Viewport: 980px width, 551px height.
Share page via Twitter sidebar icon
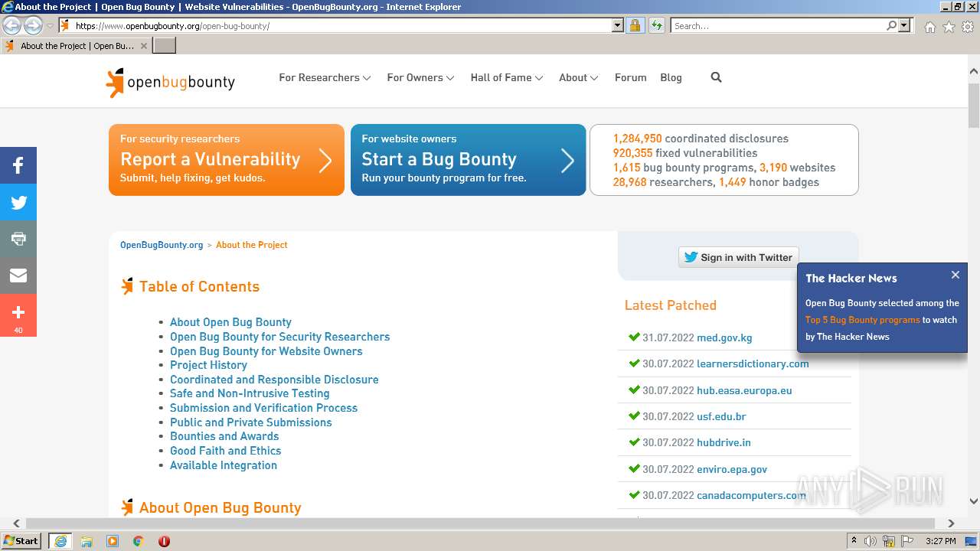tap(18, 202)
